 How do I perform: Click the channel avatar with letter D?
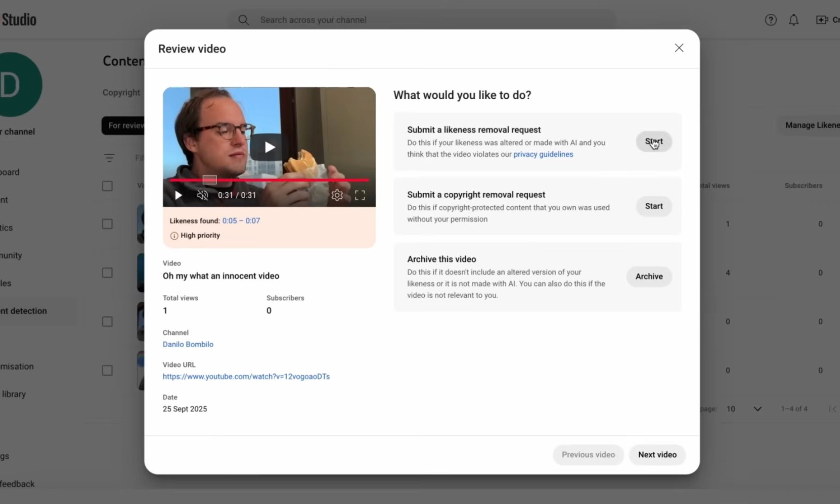pos(16,84)
